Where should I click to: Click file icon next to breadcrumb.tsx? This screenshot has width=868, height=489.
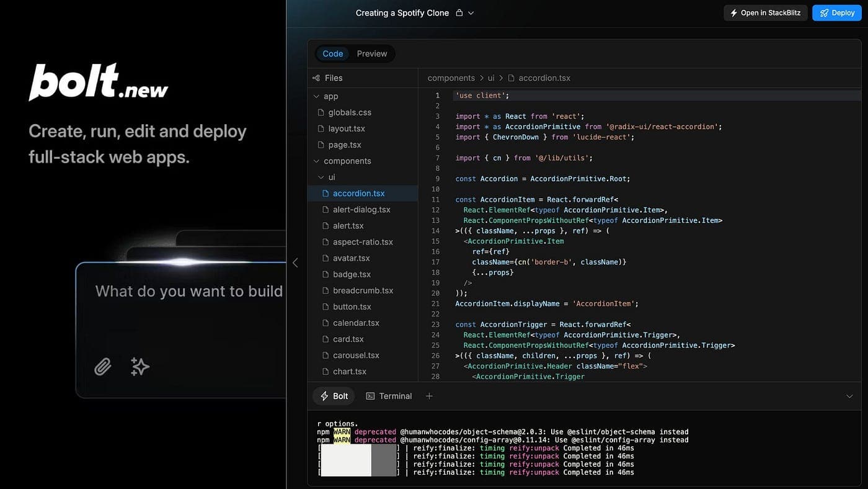click(x=325, y=290)
